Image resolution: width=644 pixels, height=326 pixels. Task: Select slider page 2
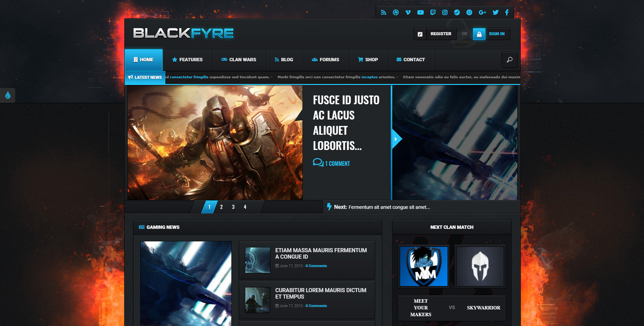[x=221, y=207]
